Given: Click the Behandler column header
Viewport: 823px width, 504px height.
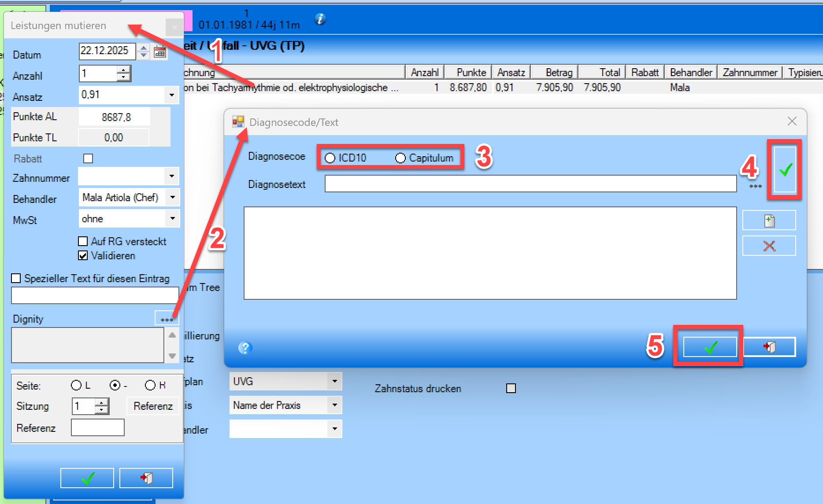Looking at the screenshot, I should click(691, 72).
